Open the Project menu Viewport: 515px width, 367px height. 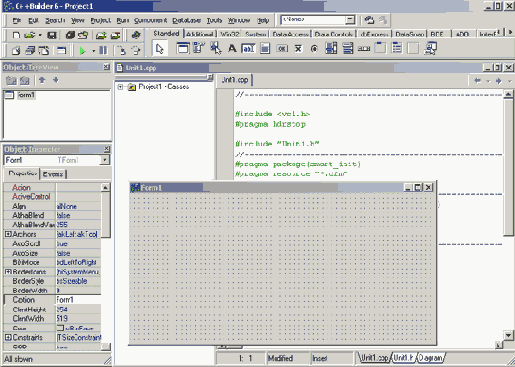tap(101, 21)
